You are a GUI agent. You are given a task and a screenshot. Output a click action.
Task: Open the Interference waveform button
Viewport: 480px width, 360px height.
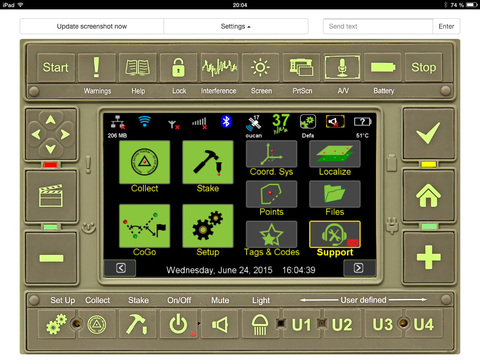pyautogui.click(x=219, y=67)
